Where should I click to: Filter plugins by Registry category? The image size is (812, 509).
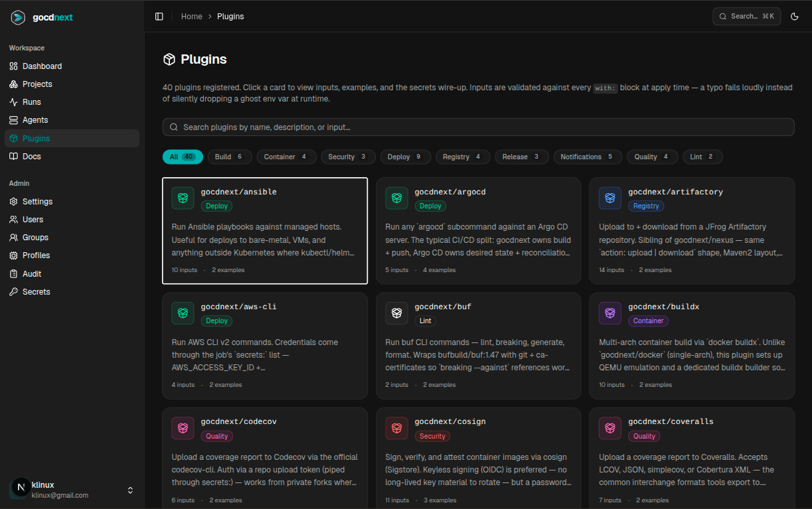463,157
